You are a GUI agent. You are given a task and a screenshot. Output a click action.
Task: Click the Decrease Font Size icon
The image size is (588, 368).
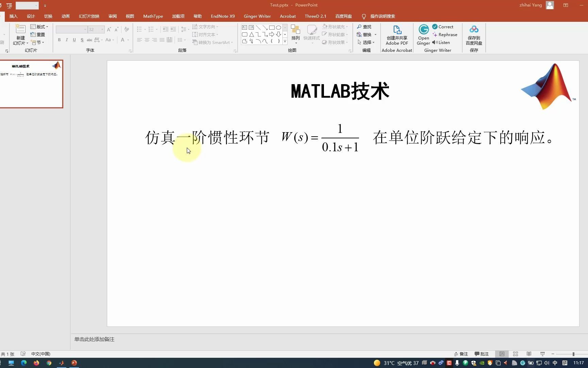[116, 30]
